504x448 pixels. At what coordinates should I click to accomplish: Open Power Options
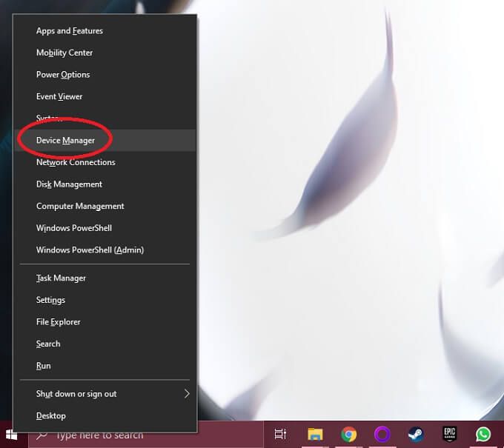click(105, 75)
